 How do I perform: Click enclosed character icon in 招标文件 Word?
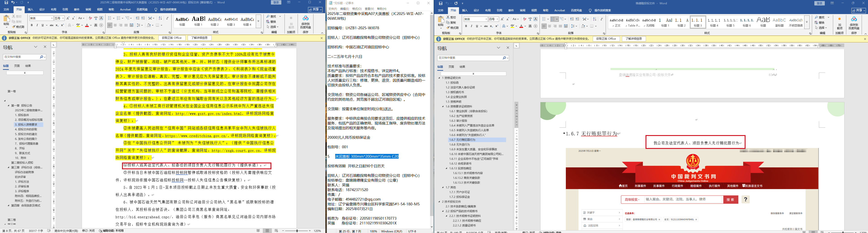[x=101, y=25]
